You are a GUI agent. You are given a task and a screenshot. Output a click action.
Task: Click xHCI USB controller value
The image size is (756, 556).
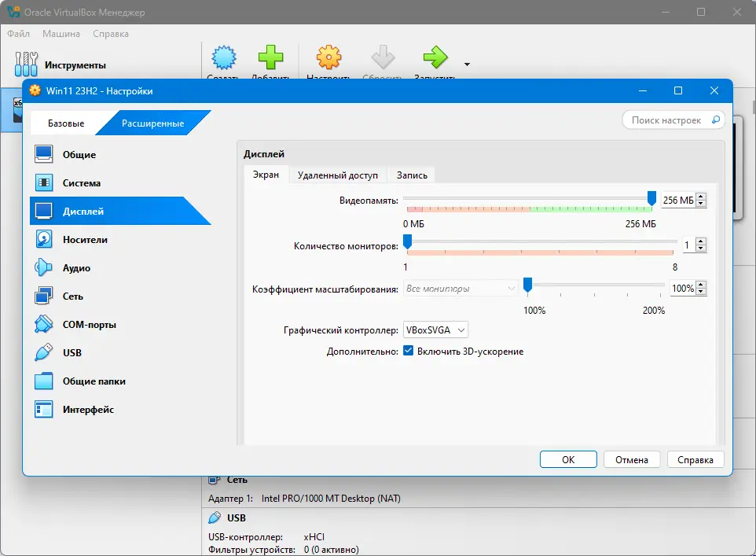(314, 536)
